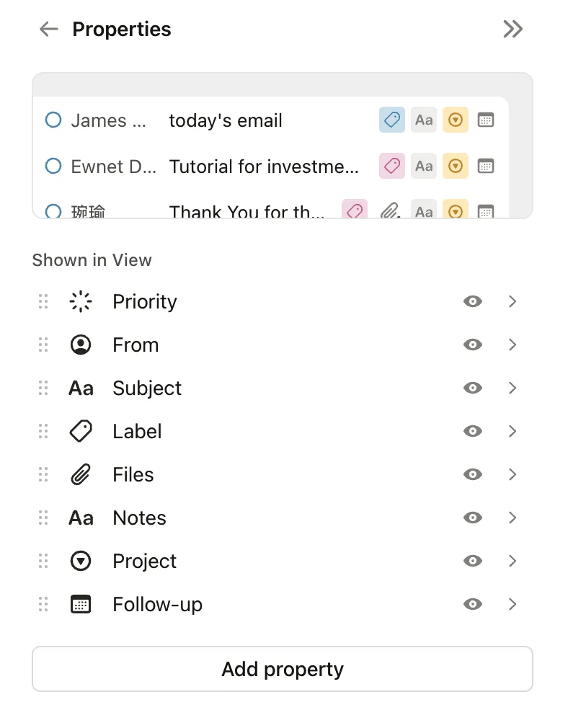Click the Aa icon beside Subject
The image size is (568, 728).
[81, 388]
